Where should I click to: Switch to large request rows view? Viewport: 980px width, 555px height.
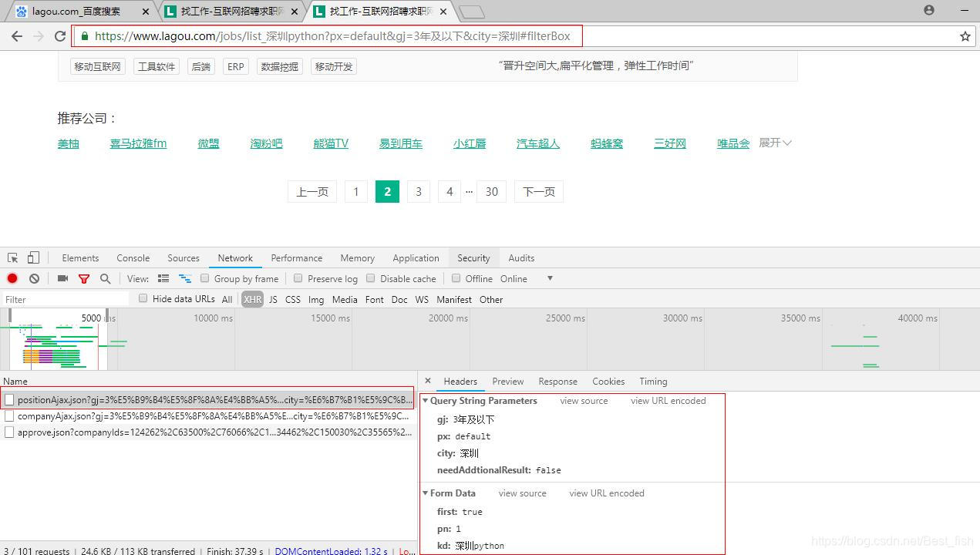tap(163, 278)
